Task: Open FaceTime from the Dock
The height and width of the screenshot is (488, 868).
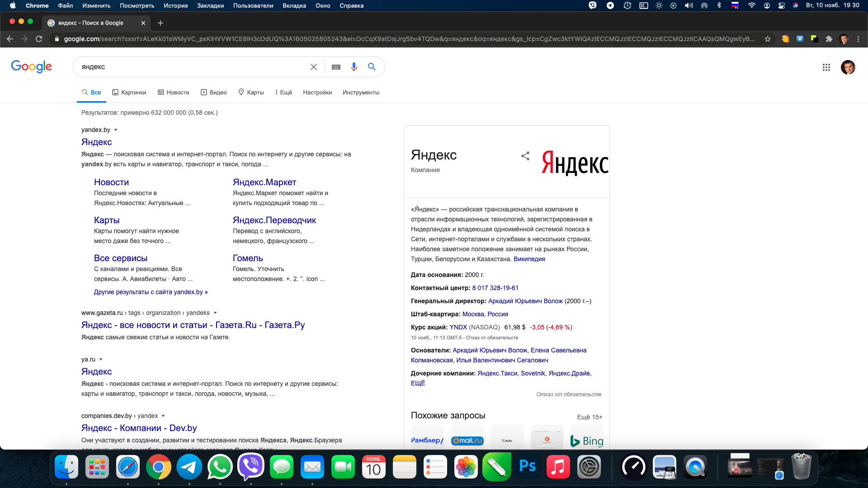Action: point(343,467)
